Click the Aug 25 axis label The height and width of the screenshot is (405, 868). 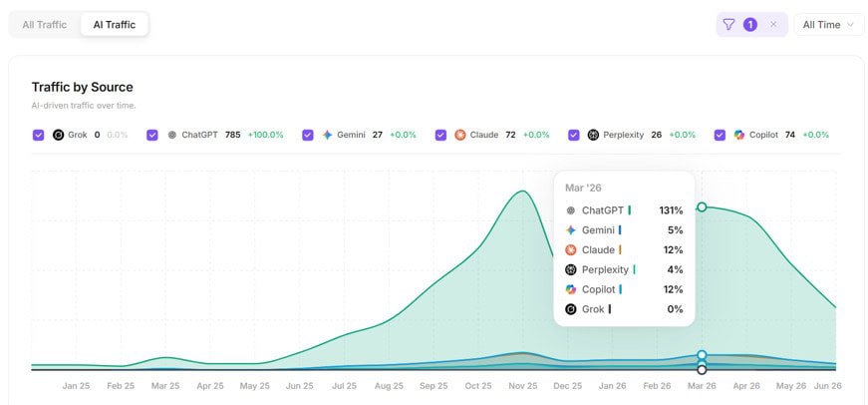[x=389, y=386]
